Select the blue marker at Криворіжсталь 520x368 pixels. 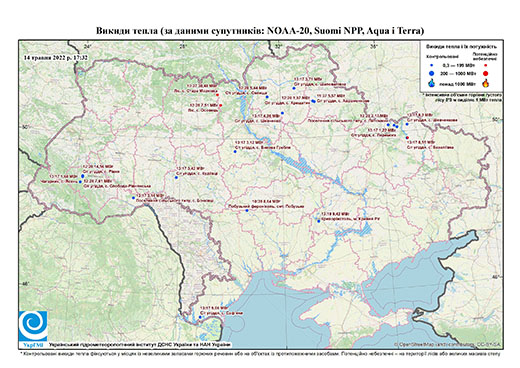point(319,221)
